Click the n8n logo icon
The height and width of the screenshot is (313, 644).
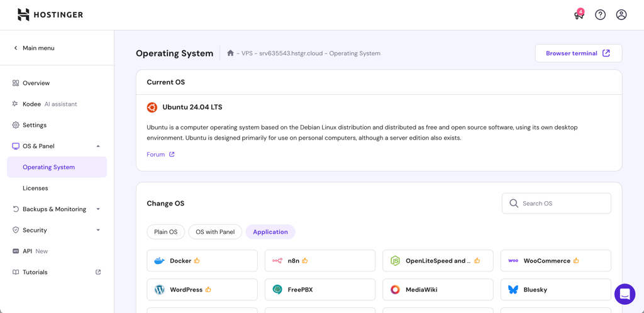tap(277, 261)
